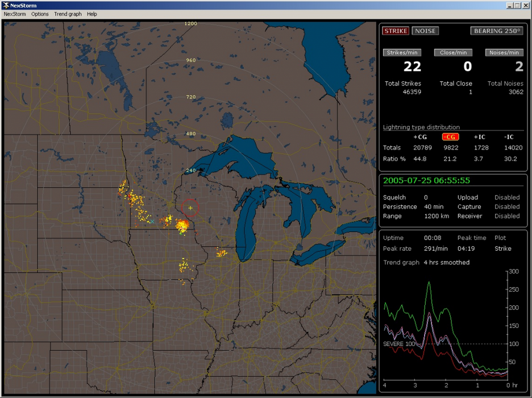This screenshot has height=398, width=532.
Task: Click the Close/min button
Action: coord(453,52)
